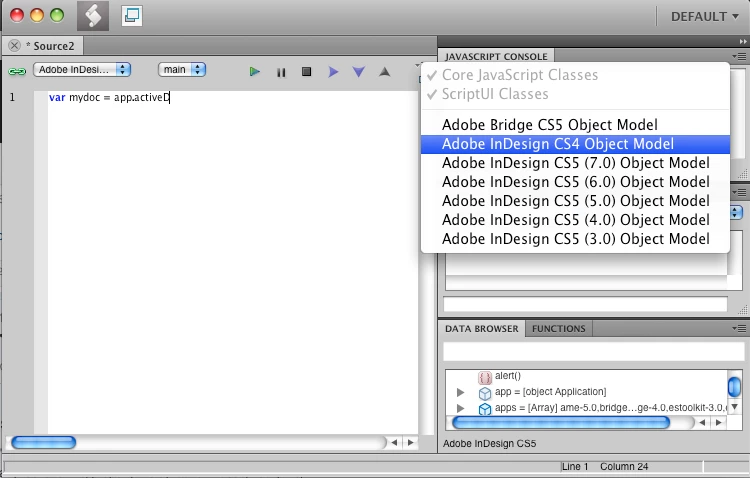Open the JavaScript Console panel flyout menu
The image size is (750, 478).
point(739,56)
